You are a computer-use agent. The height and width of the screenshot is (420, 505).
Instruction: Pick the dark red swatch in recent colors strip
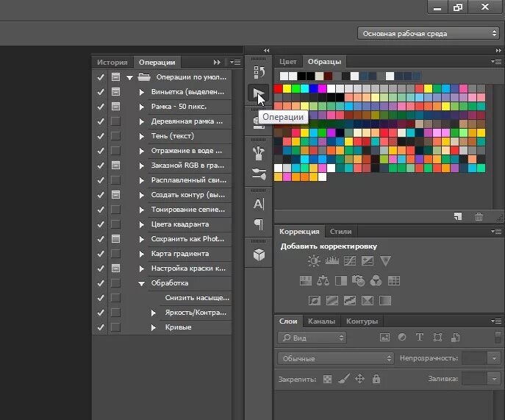pos(328,76)
